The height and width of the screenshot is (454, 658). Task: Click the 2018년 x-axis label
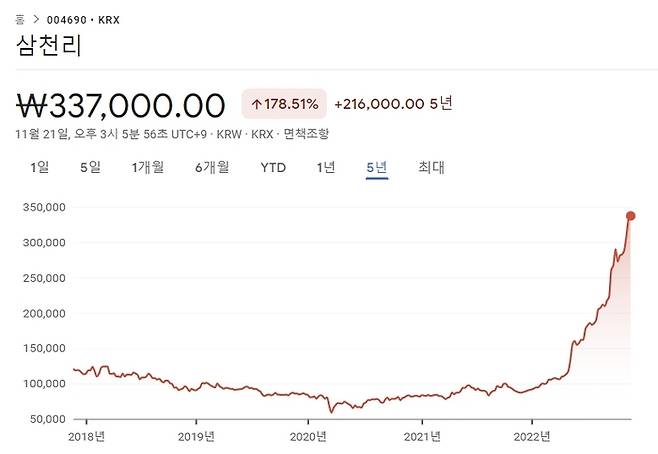pos(86,436)
